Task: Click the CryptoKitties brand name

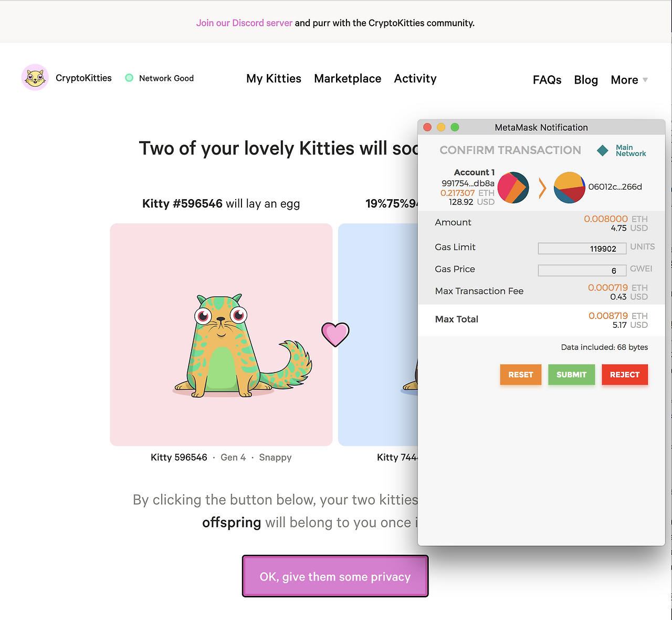Action: pos(83,78)
